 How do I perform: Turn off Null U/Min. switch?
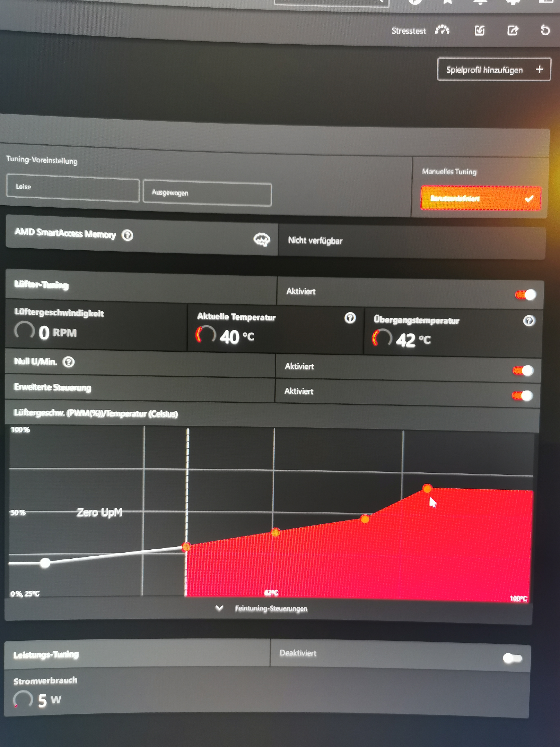523,371
